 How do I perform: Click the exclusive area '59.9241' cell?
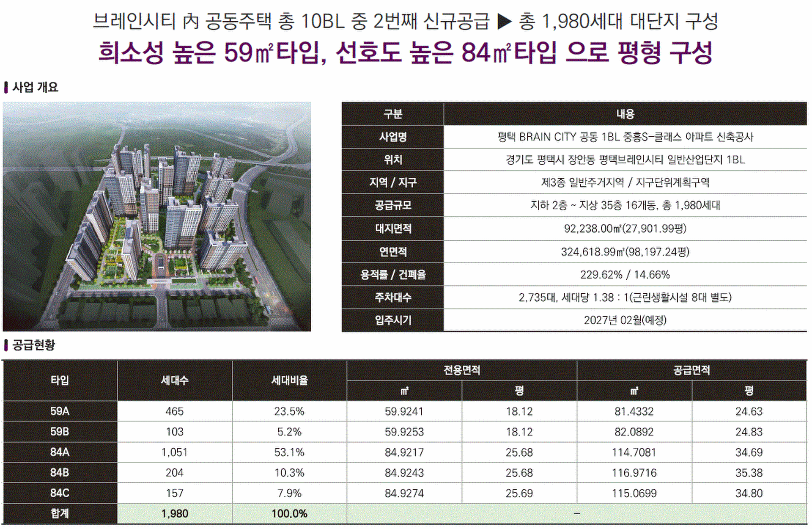[x=404, y=411]
